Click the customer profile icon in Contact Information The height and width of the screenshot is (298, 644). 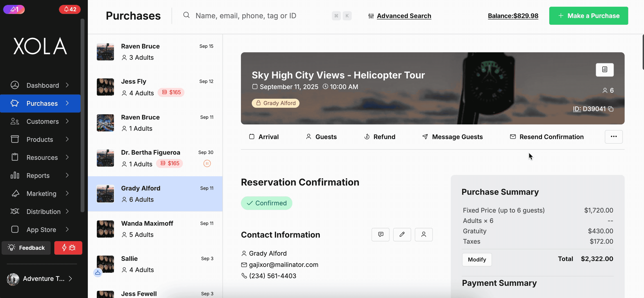coord(423,234)
